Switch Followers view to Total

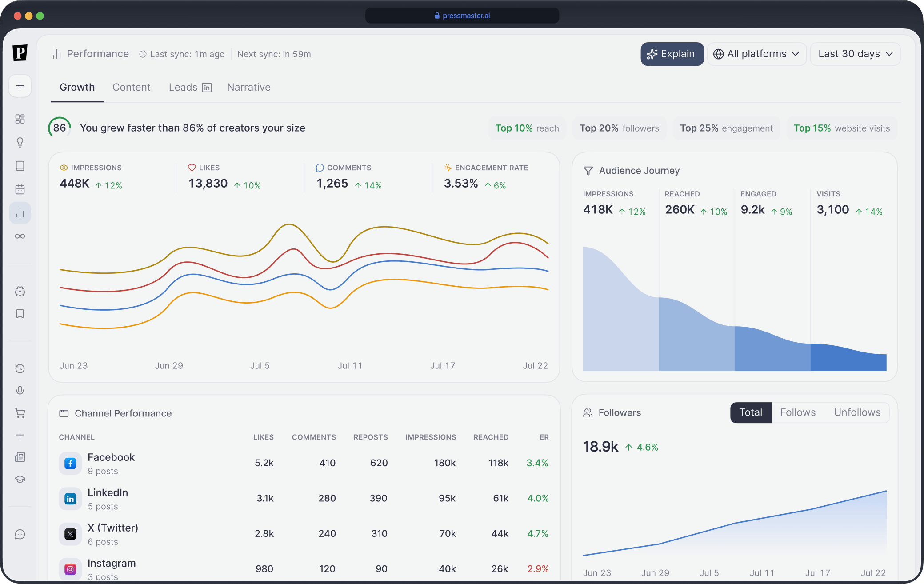coord(751,412)
